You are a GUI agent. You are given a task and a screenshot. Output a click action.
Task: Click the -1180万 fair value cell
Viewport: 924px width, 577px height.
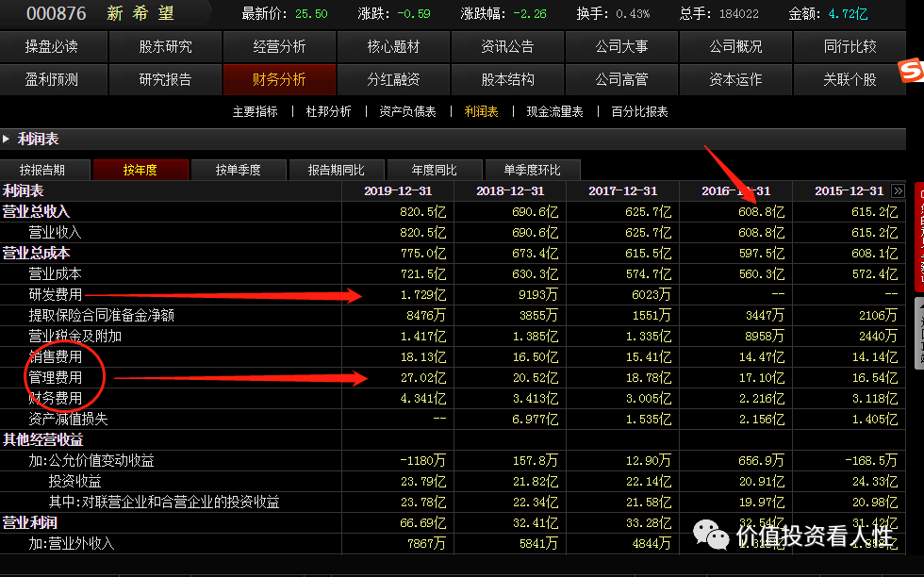pyautogui.click(x=423, y=461)
